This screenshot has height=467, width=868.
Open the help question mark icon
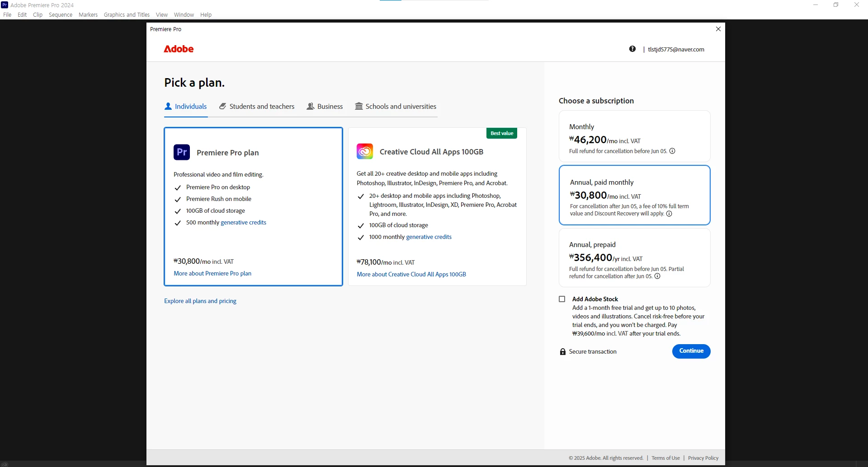(632, 49)
